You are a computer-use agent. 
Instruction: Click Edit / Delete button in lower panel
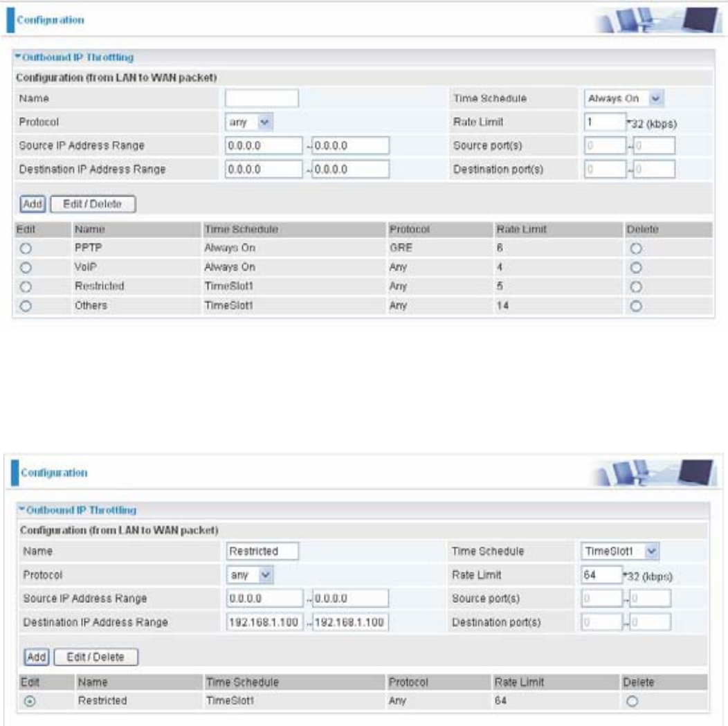tap(95, 657)
